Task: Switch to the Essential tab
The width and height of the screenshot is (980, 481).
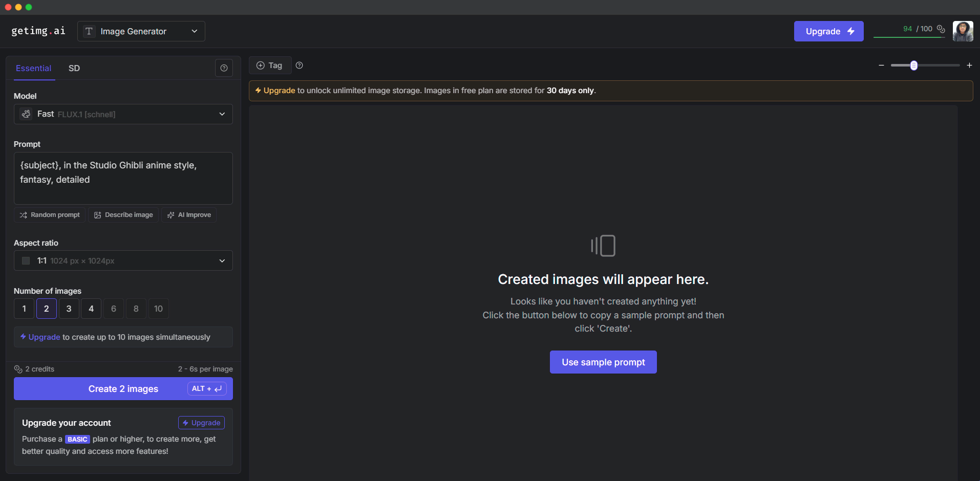Action: coord(34,69)
